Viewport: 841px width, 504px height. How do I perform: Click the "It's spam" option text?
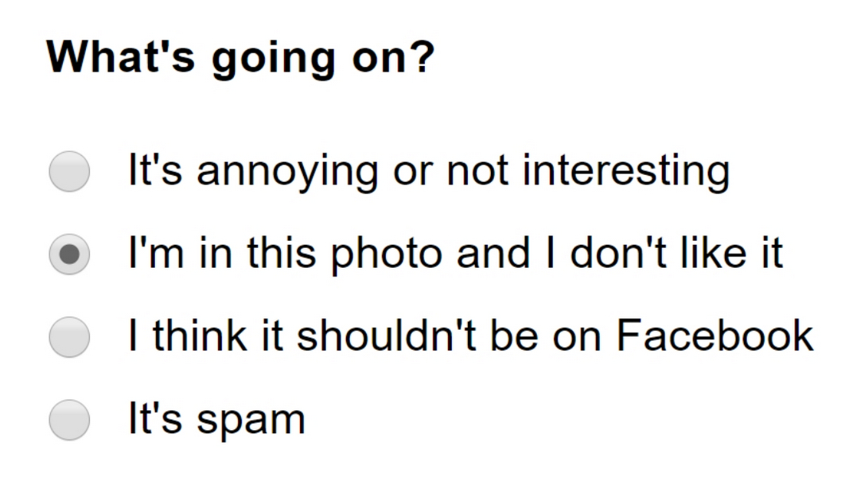point(216,419)
